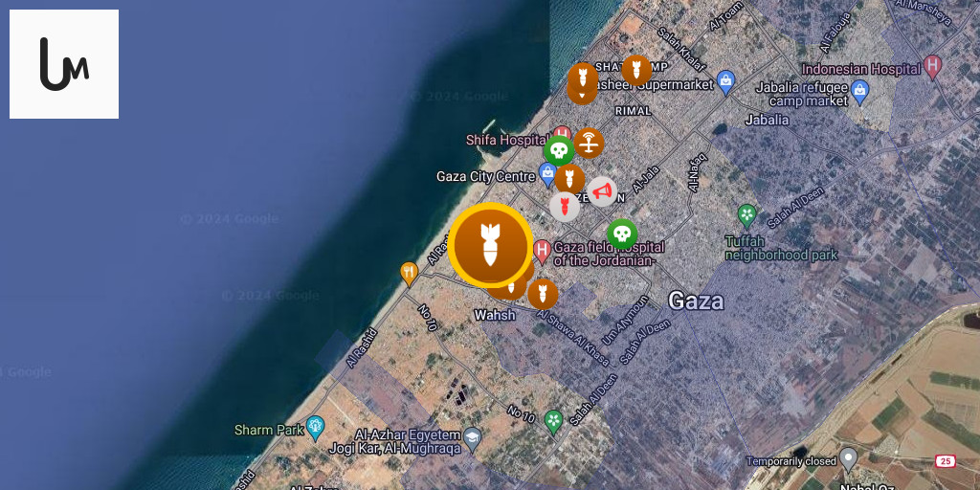Image resolution: width=980 pixels, height=490 pixels.
Task: Select the green skull marker near Shifa Hospital
Action: pos(559,150)
